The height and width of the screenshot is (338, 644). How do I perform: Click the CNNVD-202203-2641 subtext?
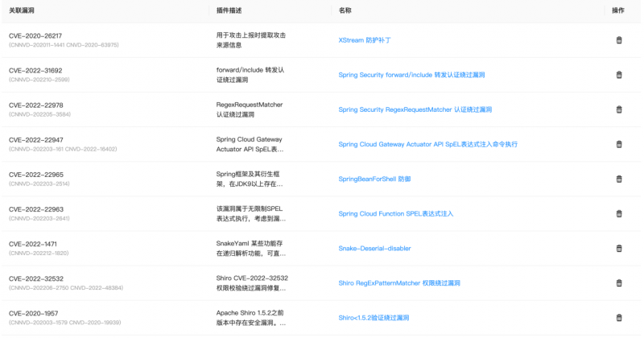click(x=39, y=218)
